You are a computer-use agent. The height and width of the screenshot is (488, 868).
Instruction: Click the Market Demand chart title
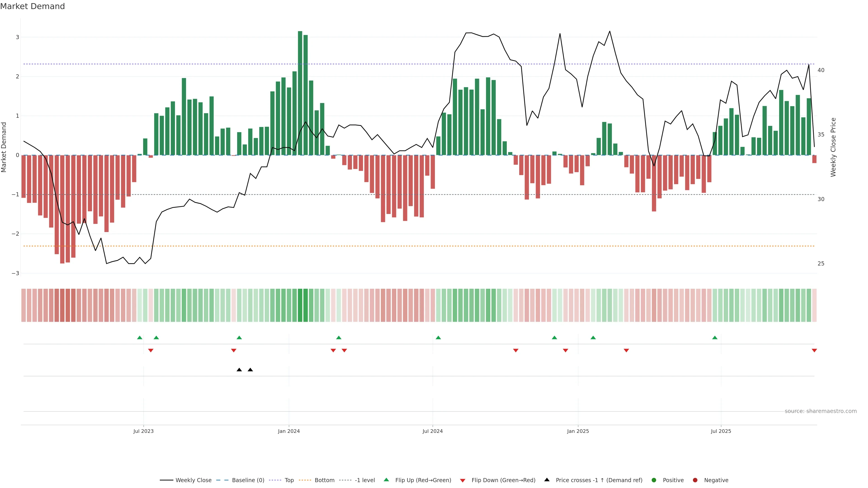point(32,6)
